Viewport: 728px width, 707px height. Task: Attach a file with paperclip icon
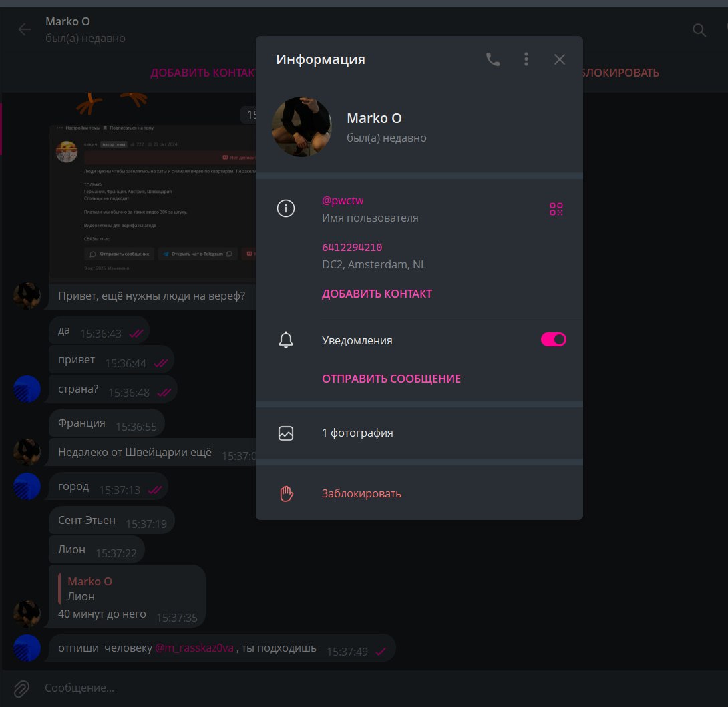(x=21, y=688)
